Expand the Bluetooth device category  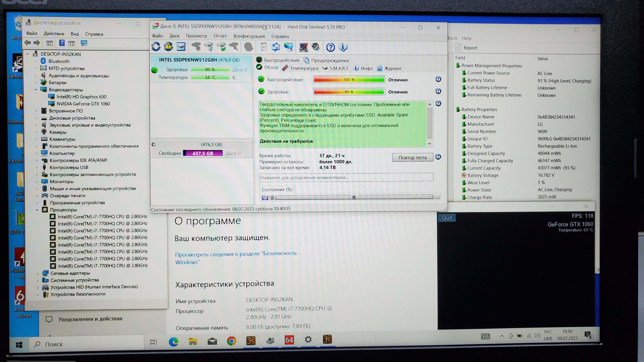tap(35, 61)
